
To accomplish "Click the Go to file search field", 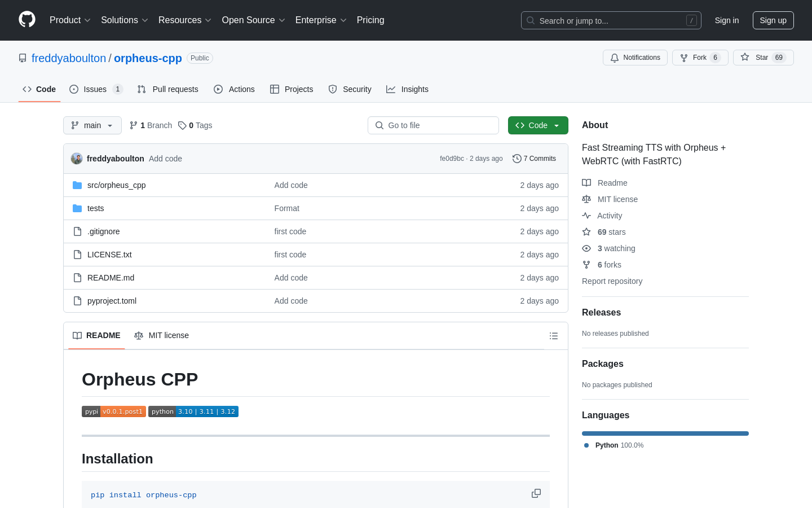I will (433, 125).
